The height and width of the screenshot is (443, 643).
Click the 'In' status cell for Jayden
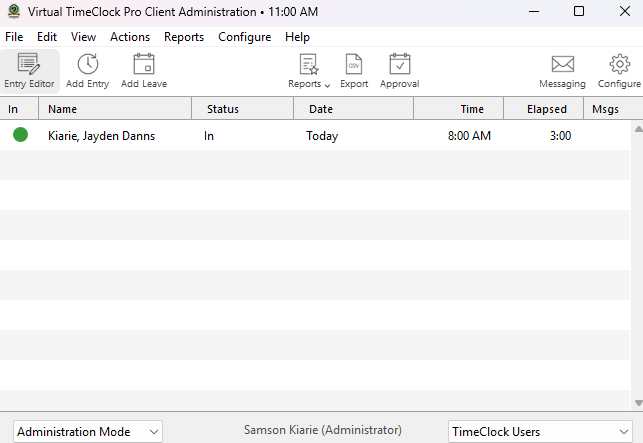[x=209, y=136]
